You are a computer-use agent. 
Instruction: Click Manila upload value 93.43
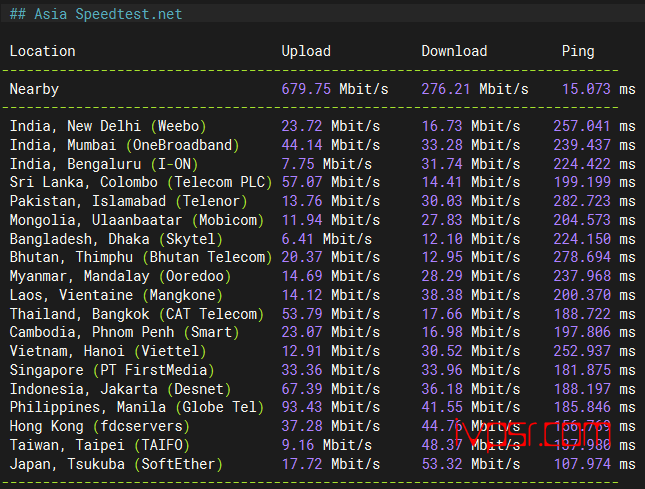coord(302,407)
